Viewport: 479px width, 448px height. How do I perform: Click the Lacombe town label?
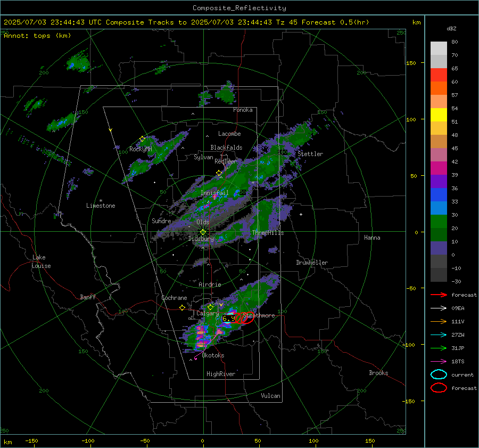tap(229, 134)
